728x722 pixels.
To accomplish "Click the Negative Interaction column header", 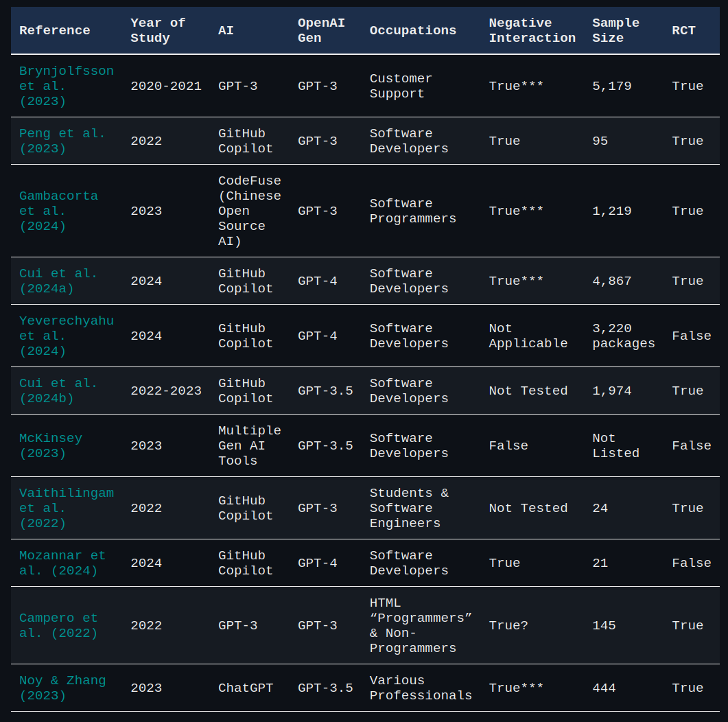I will [532, 30].
